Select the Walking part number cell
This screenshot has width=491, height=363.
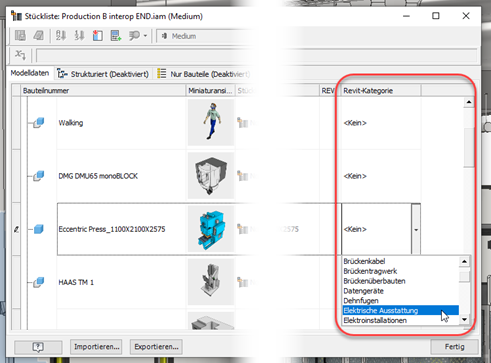(x=121, y=123)
